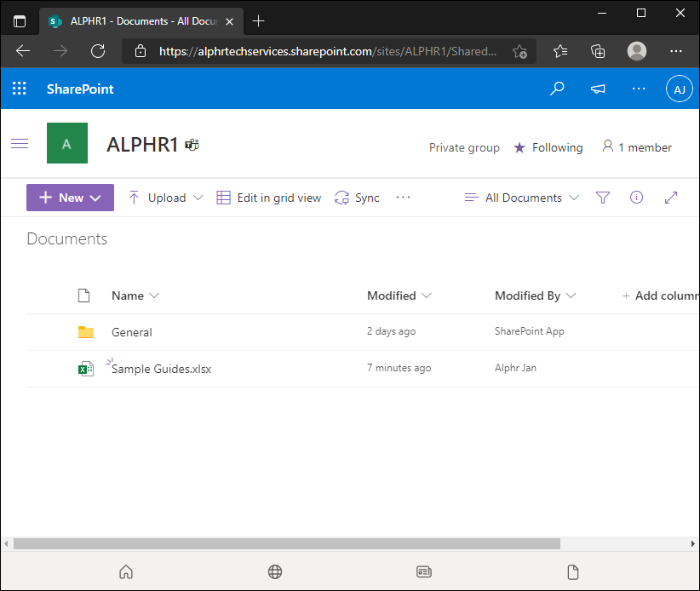This screenshot has width=700, height=591.
Task: Click Add column
Action: 660,295
